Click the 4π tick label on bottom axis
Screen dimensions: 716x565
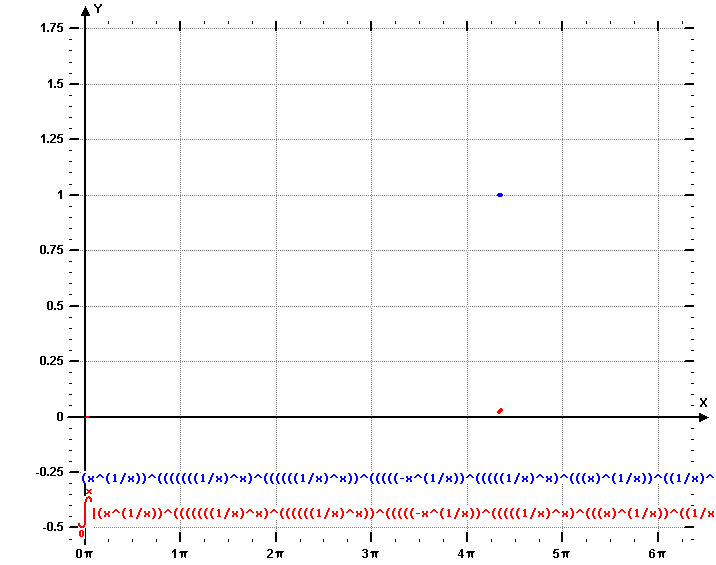tap(466, 552)
